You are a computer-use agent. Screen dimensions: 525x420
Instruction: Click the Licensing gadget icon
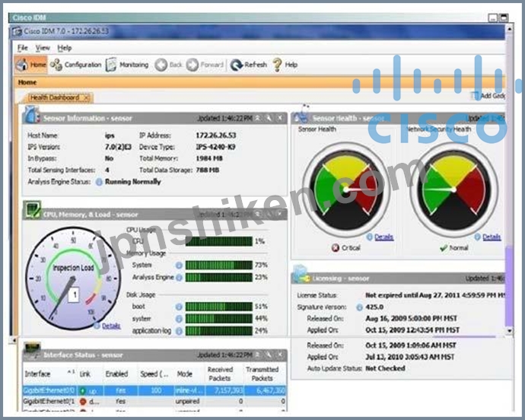coord(301,274)
